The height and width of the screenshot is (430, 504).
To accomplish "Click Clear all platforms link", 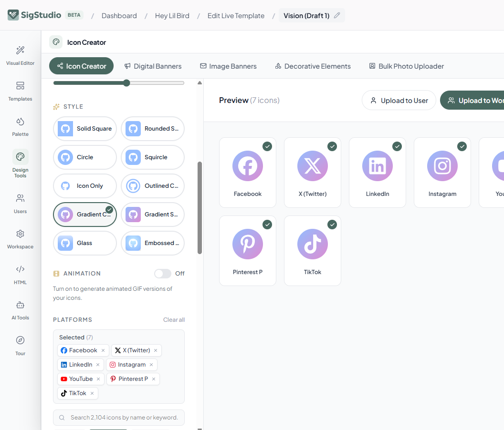I will pos(174,320).
